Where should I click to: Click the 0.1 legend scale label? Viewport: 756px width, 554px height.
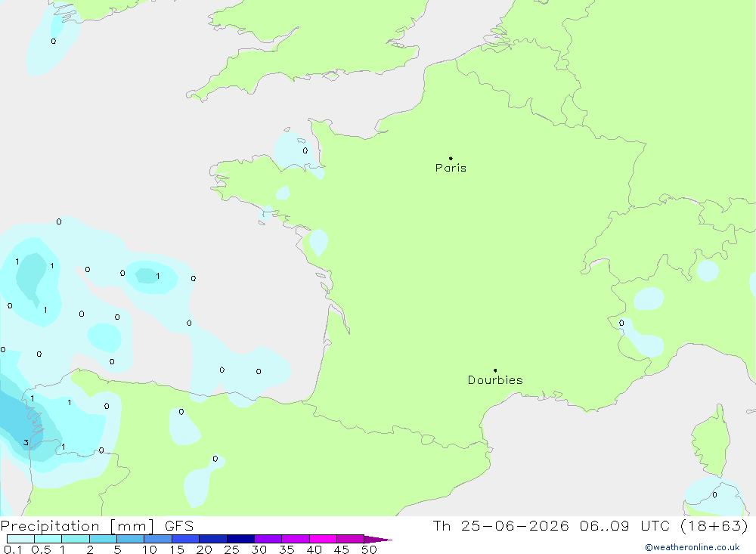13,549
